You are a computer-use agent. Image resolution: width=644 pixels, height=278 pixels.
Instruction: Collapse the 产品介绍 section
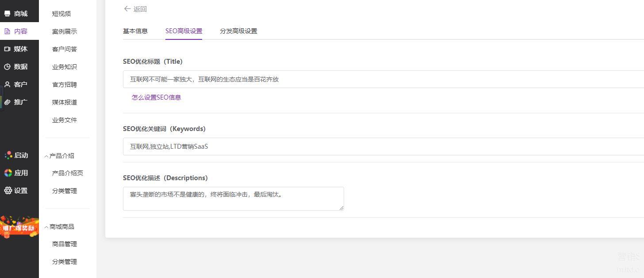46,156
